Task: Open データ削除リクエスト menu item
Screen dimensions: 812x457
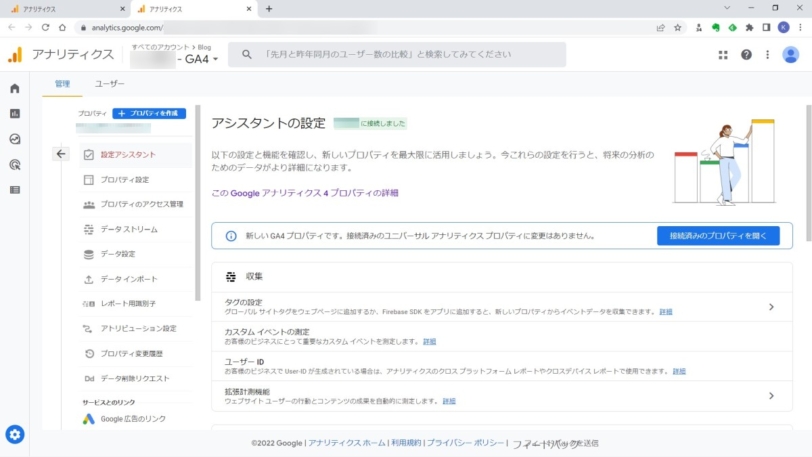Action: (x=135, y=378)
